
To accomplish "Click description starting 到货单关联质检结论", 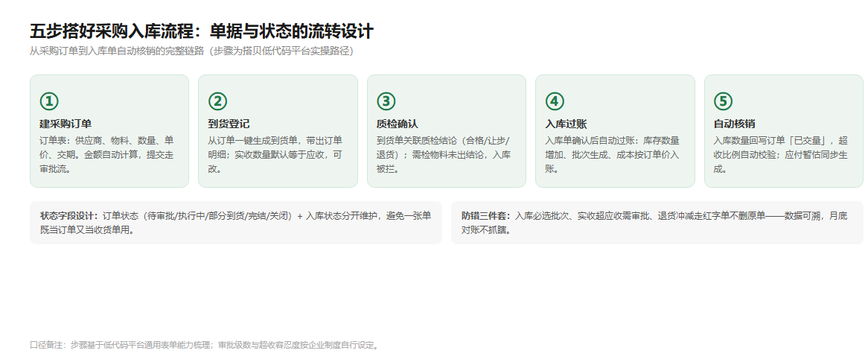I will tap(444, 154).
